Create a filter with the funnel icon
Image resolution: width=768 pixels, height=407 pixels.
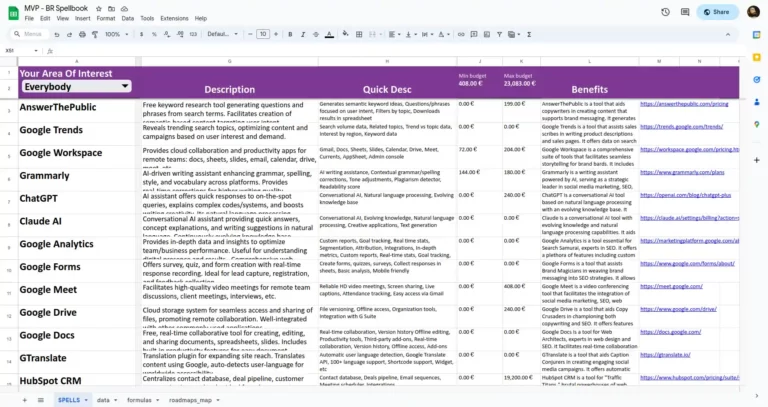(x=499, y=34)
